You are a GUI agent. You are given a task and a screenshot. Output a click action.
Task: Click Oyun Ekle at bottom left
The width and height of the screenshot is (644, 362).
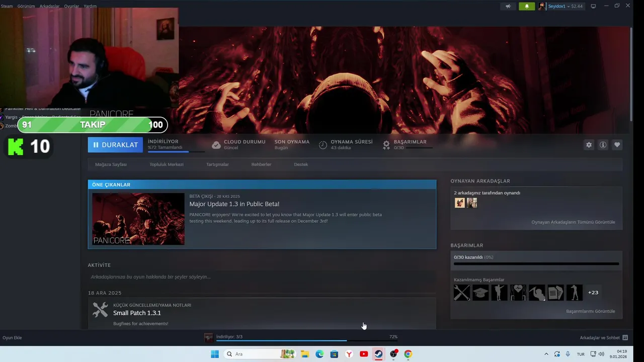point(12,338)
